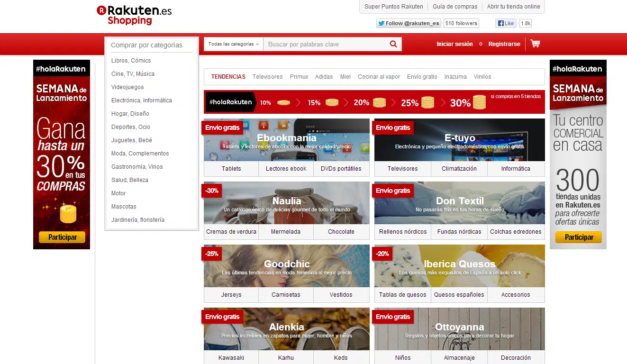Open the Ottoyanna store banner
Image resolution: width=627 pixels, height=364 pixels.
[460, 329]
